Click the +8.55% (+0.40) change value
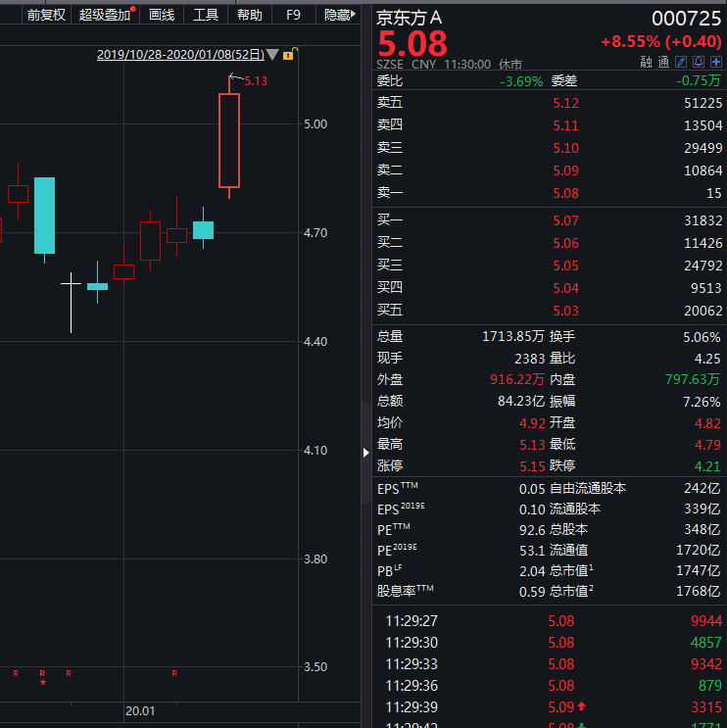Image resolution: width=727 pixels, height=728 pixels. coord(661,42)
